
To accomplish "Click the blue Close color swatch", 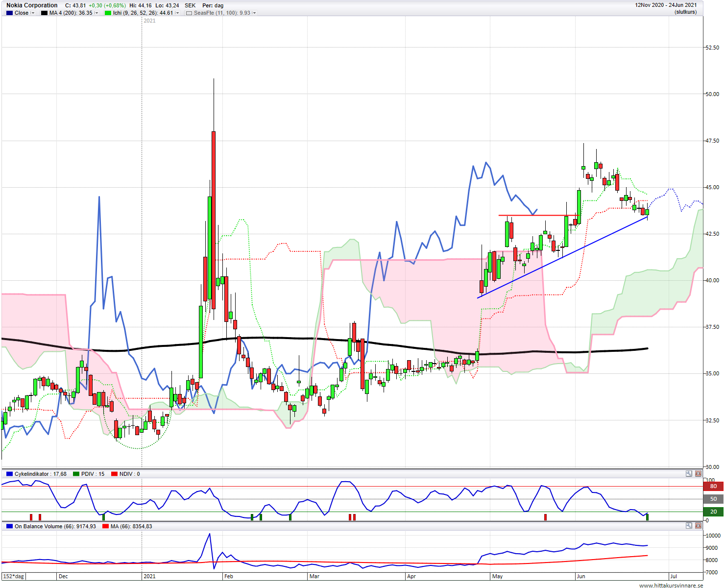I will pos(9,13).
